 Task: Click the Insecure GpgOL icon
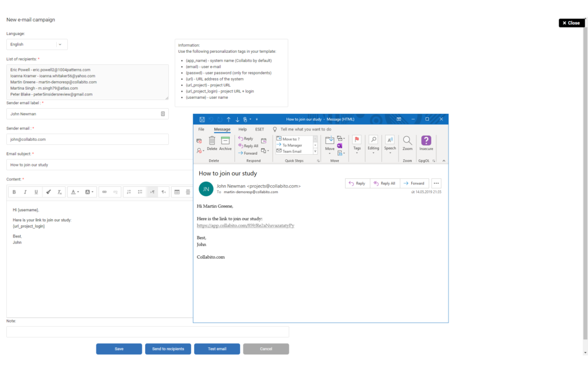coord(426,143)
